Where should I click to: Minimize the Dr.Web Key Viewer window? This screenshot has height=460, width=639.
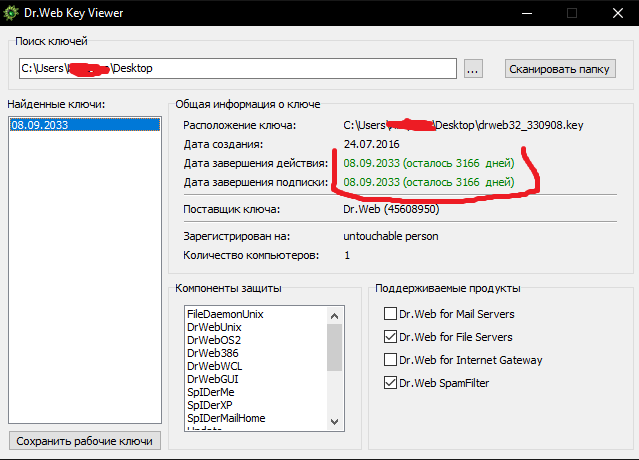coord(527,13)
